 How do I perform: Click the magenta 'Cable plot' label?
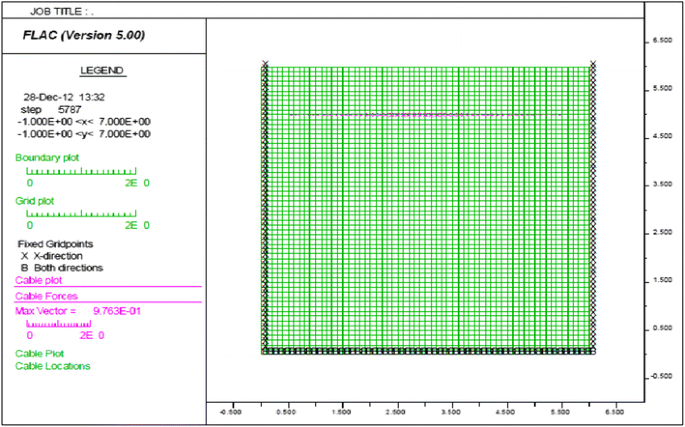[39, 280]
